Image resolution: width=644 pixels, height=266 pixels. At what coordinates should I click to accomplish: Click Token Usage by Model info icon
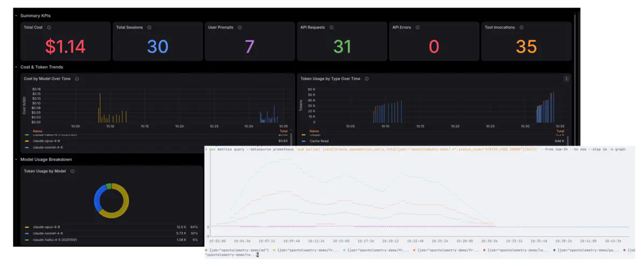[x=72, y=171]
